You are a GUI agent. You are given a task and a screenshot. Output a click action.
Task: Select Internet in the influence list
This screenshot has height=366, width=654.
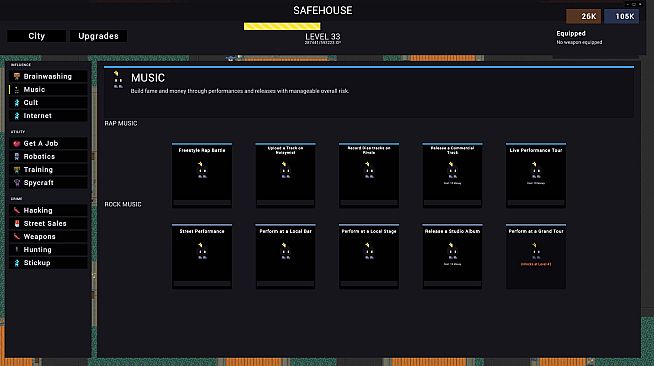click(x=48, y=115)
